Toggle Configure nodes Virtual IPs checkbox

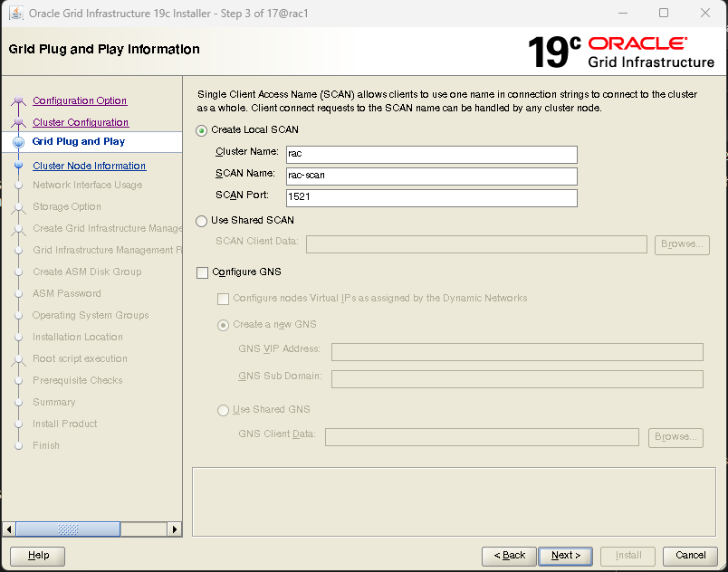[224, 299]
